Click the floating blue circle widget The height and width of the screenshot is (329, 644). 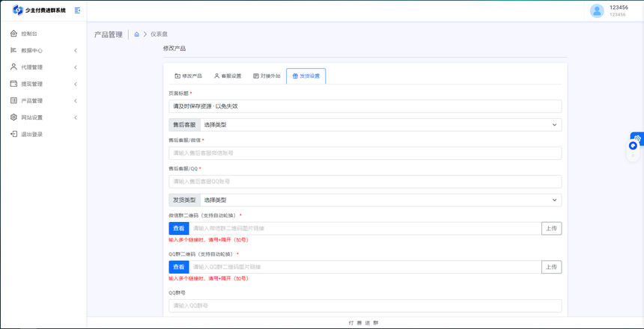coord(633,147)
